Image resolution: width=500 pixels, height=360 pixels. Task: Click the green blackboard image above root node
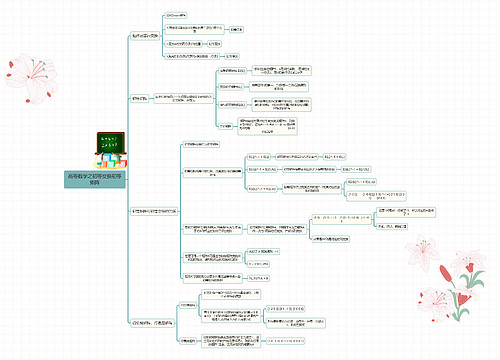[x=111, y=142]
